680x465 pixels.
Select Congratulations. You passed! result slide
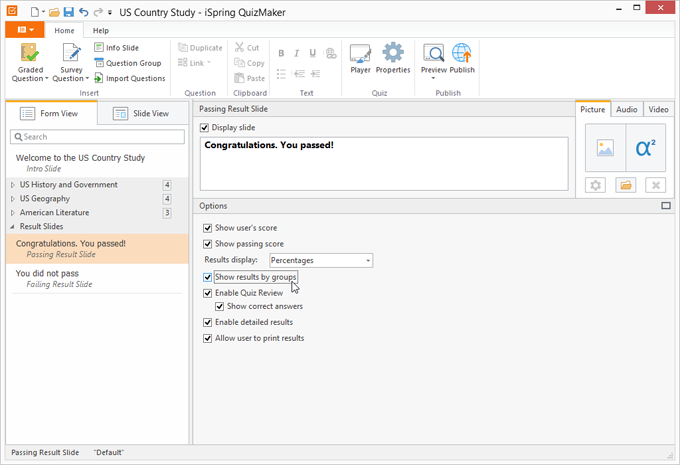point(97,249)
